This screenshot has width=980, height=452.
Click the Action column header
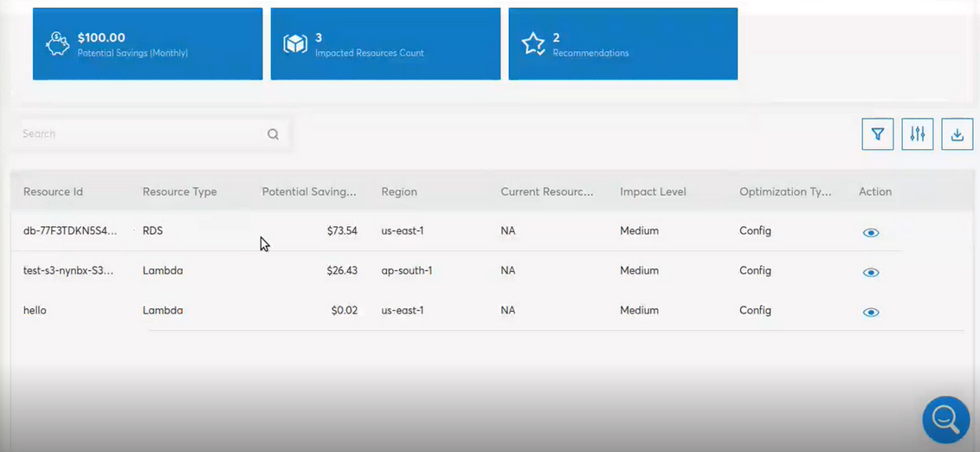(x=875, y=192)
